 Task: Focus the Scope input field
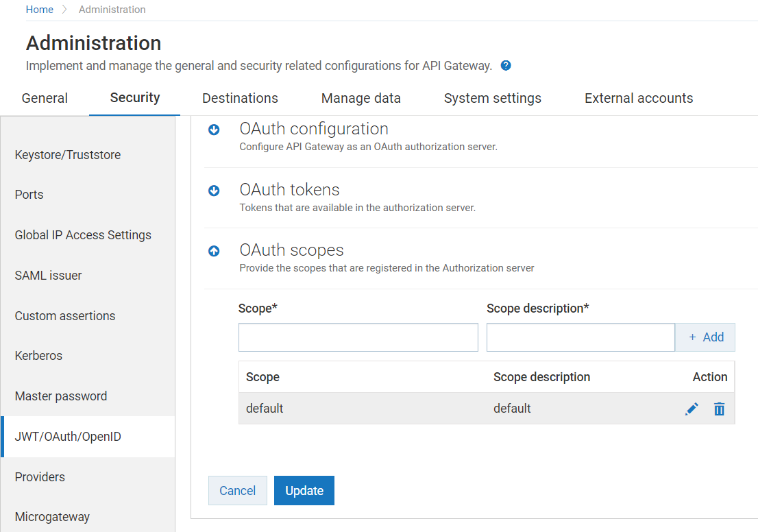(358, 338)
